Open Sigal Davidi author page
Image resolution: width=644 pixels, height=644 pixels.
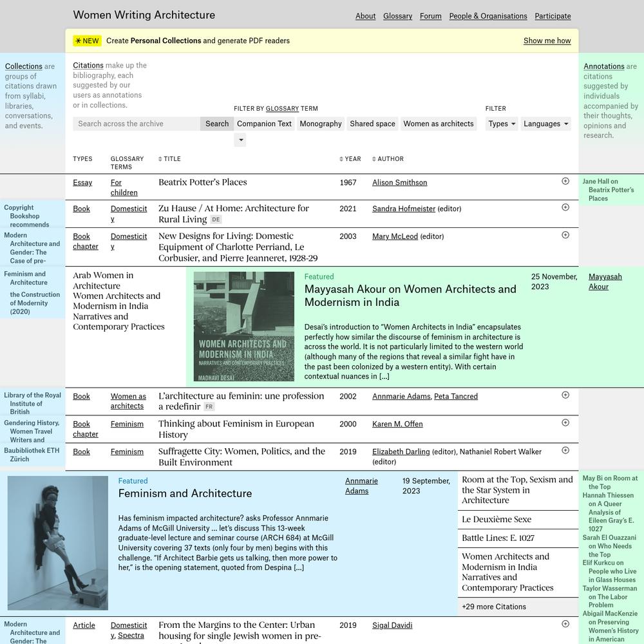coord(392,625)
